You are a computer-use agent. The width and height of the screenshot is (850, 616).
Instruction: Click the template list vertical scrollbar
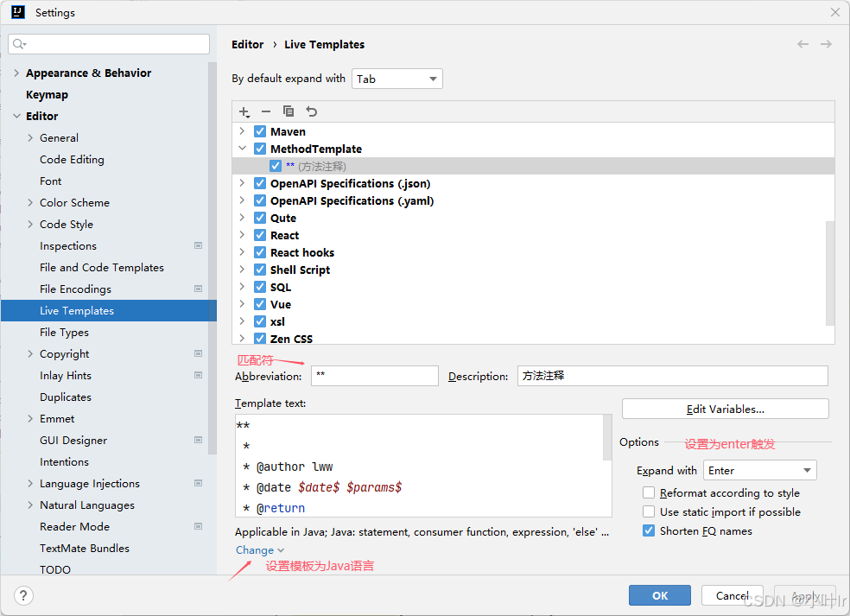tap(829, 273)
